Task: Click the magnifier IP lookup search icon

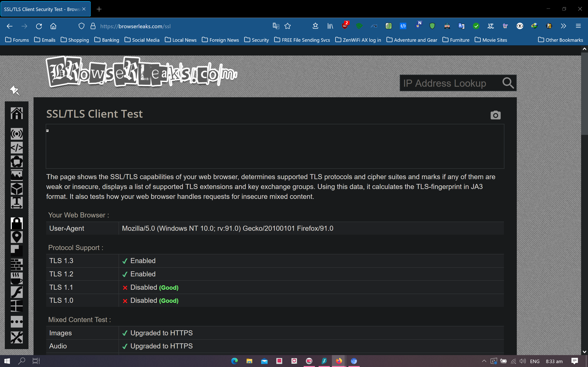Action: [508, 83]
